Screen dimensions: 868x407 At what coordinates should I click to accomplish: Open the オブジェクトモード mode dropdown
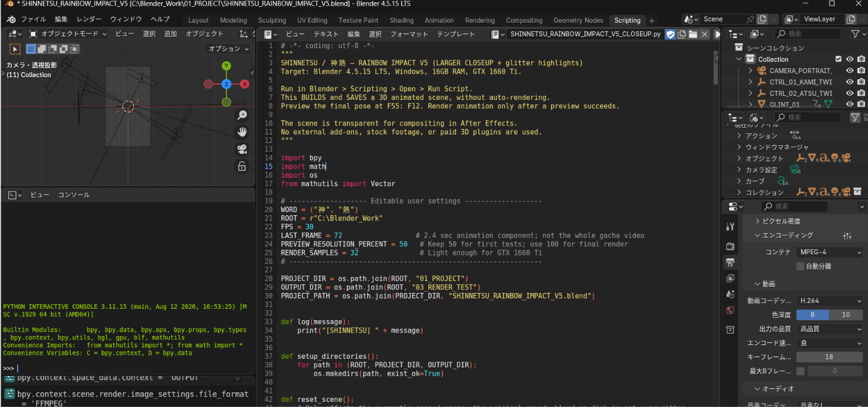pos(68,34)
